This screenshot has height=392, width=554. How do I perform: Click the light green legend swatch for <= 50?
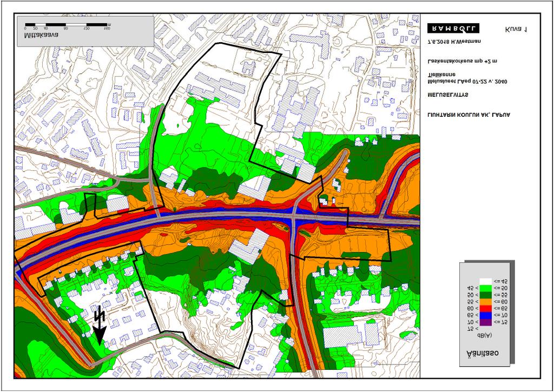[x=486, y=288]
